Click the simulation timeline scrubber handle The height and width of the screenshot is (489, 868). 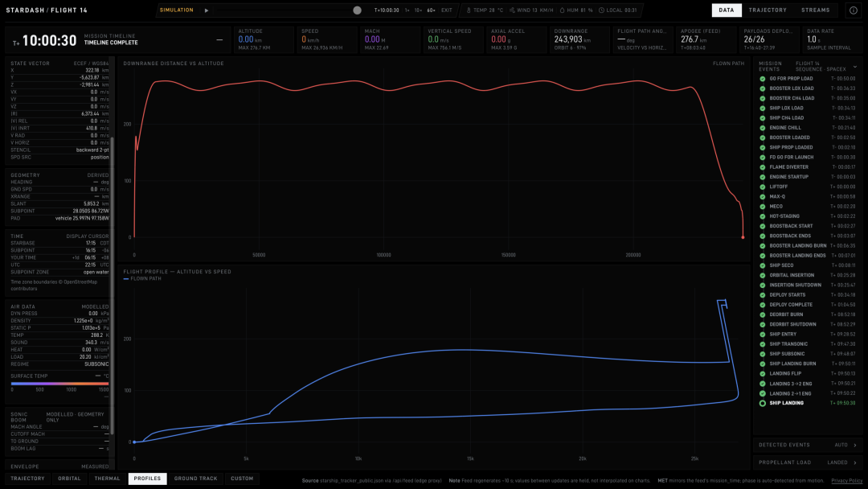point(357,10)
